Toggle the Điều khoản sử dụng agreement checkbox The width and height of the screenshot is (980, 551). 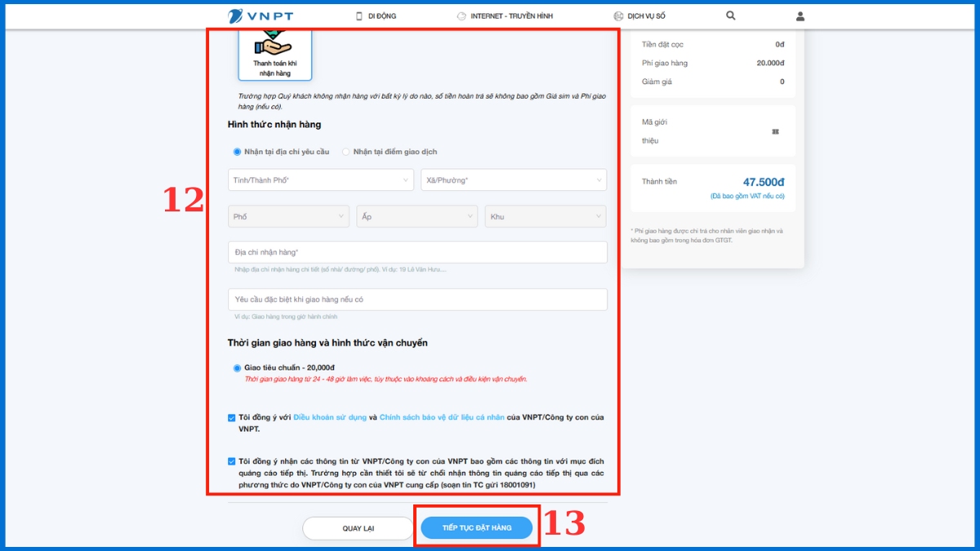(232, 418)
